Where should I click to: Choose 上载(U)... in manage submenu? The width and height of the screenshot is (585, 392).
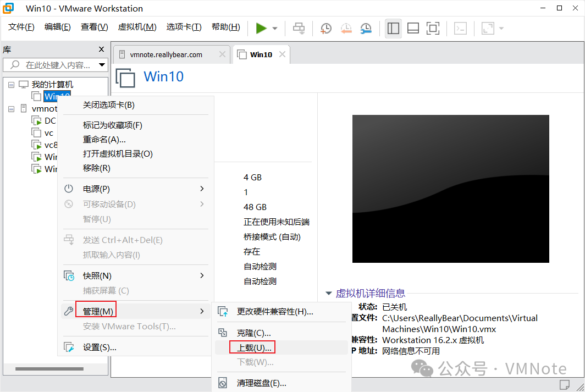[253, 347]
